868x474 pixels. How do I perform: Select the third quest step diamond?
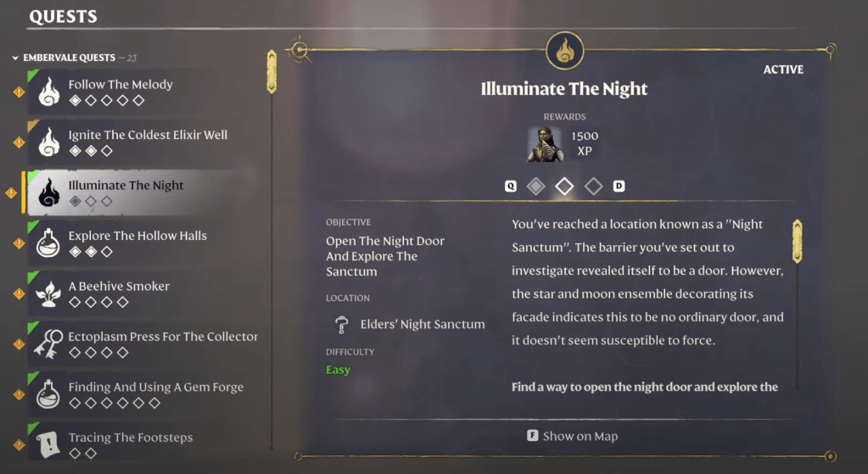(593, 187)
